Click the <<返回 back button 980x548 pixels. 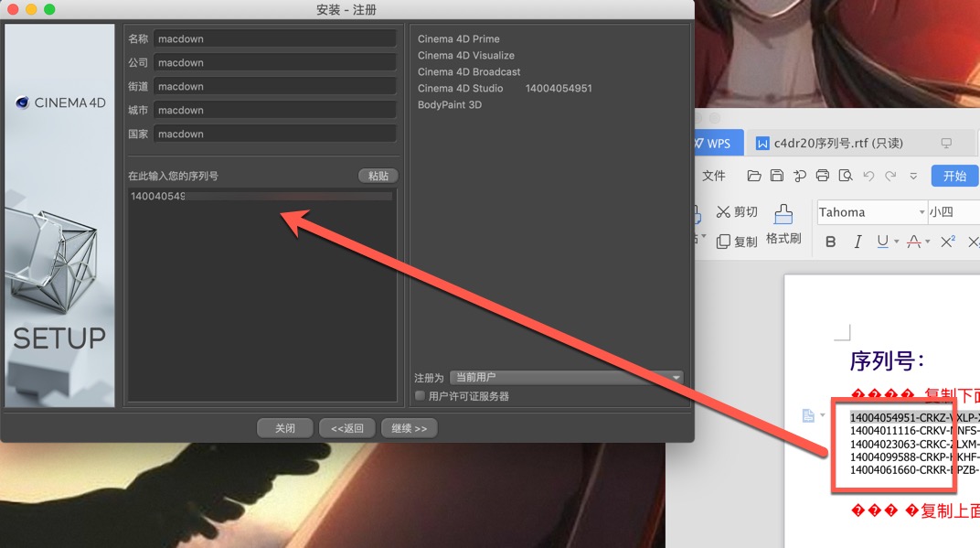pos(346,428)
